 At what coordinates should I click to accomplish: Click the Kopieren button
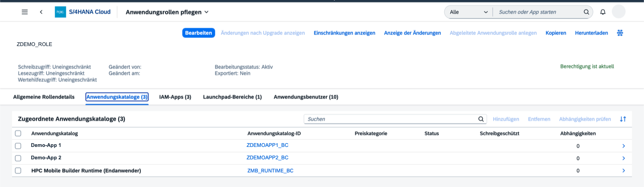click(x=556, y=33)
